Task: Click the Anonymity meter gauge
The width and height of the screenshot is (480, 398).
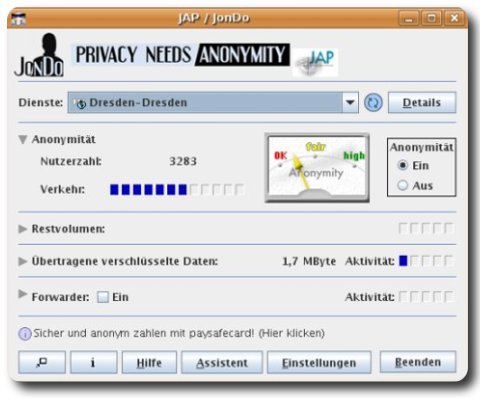Action: click(x=317, y=168)
